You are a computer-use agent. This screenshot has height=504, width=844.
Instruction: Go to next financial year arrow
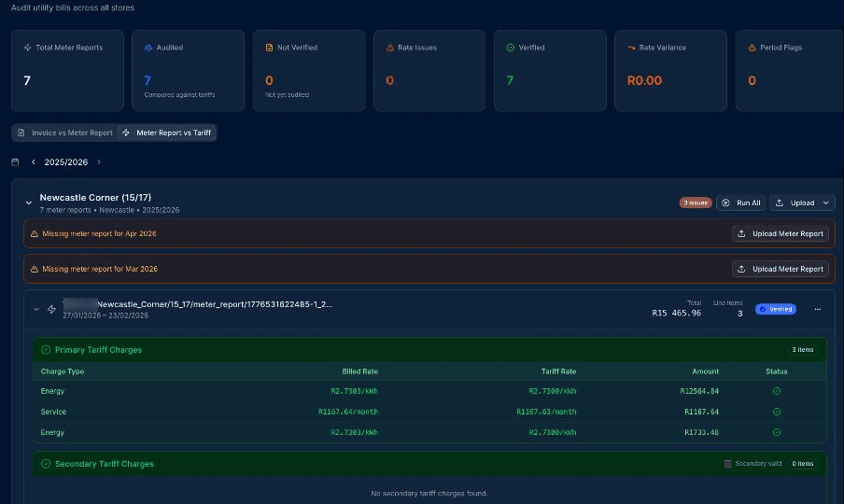point(99,161)
